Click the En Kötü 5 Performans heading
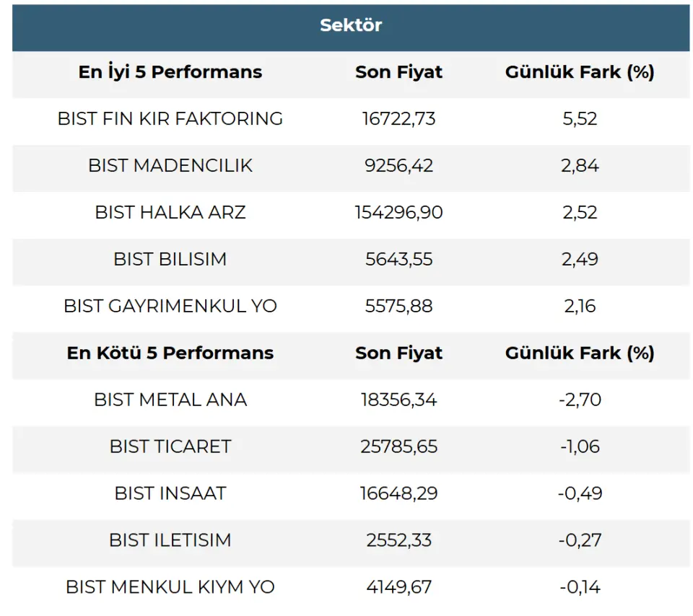 click(170, 353)
